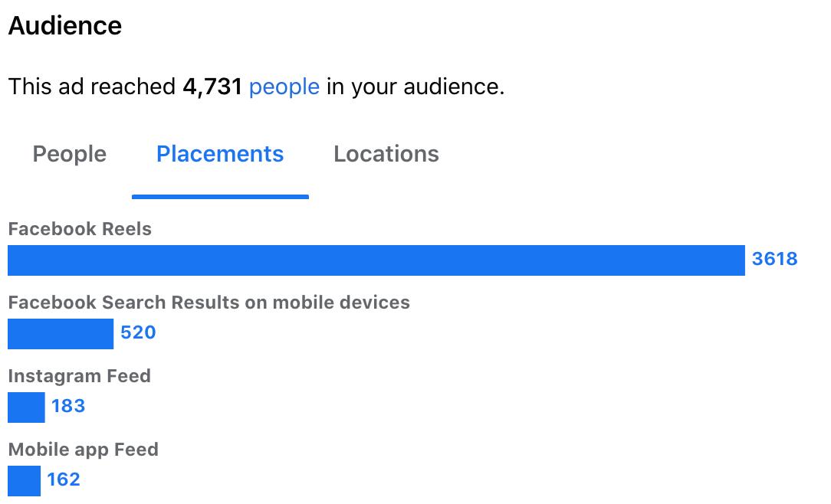Select the Placements tab
831x504 pixels.
click(220, 154)
